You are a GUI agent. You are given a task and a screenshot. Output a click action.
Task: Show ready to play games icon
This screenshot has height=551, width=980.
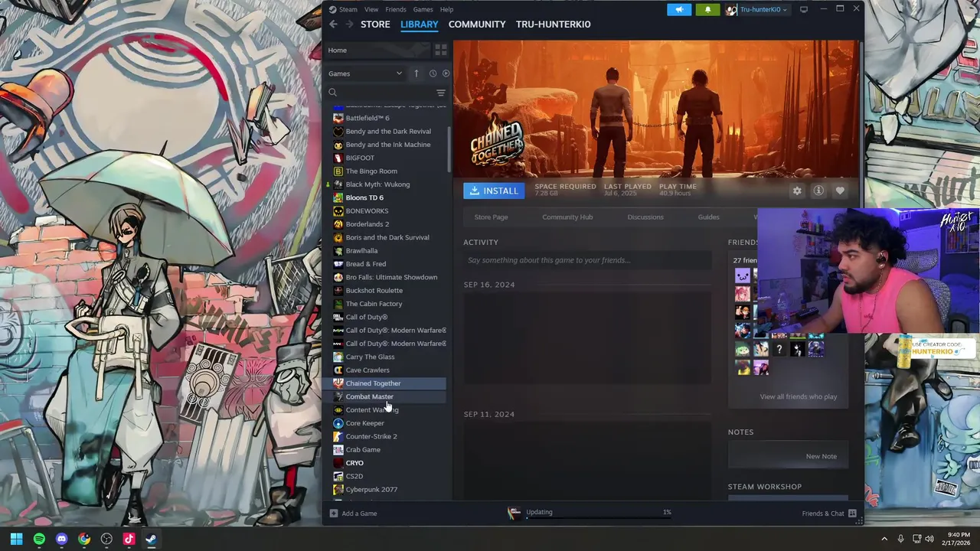click(446, 73)
